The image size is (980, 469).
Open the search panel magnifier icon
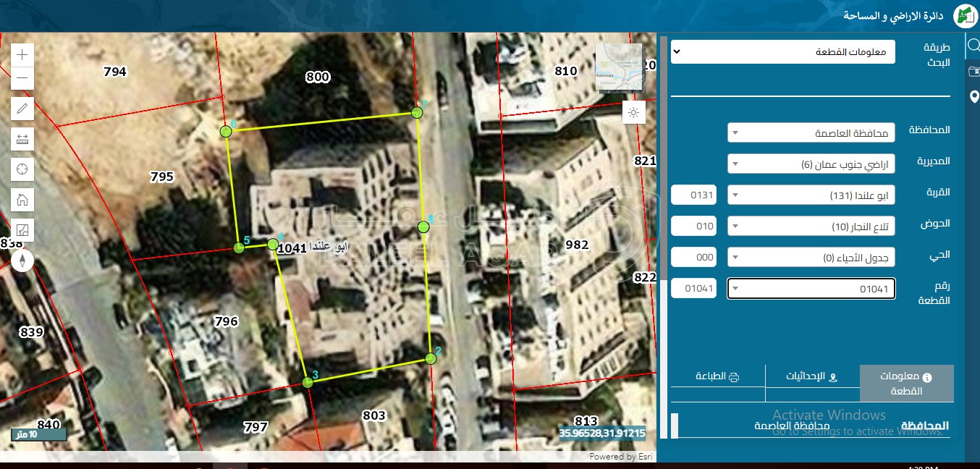[x=973, y=46]
